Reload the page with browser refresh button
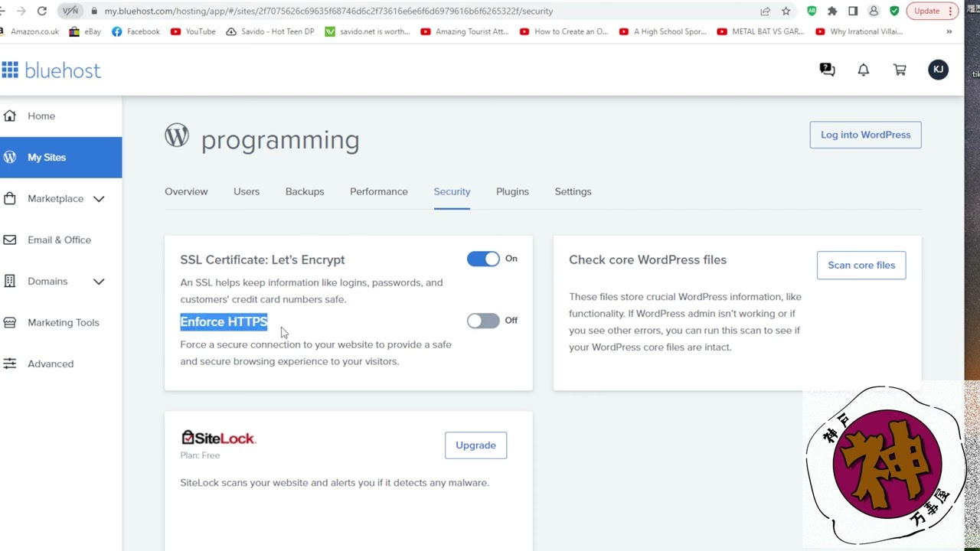 pyautogui.click(x=42, y=11)
